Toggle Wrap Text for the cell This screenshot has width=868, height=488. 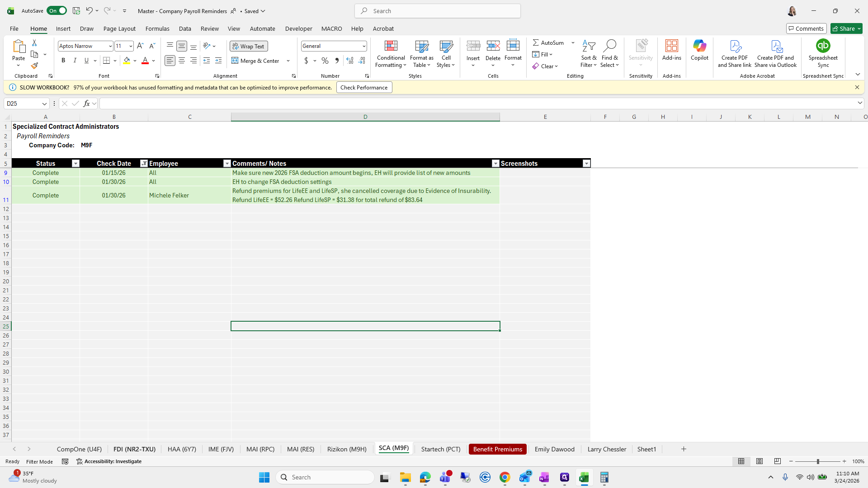249,46
